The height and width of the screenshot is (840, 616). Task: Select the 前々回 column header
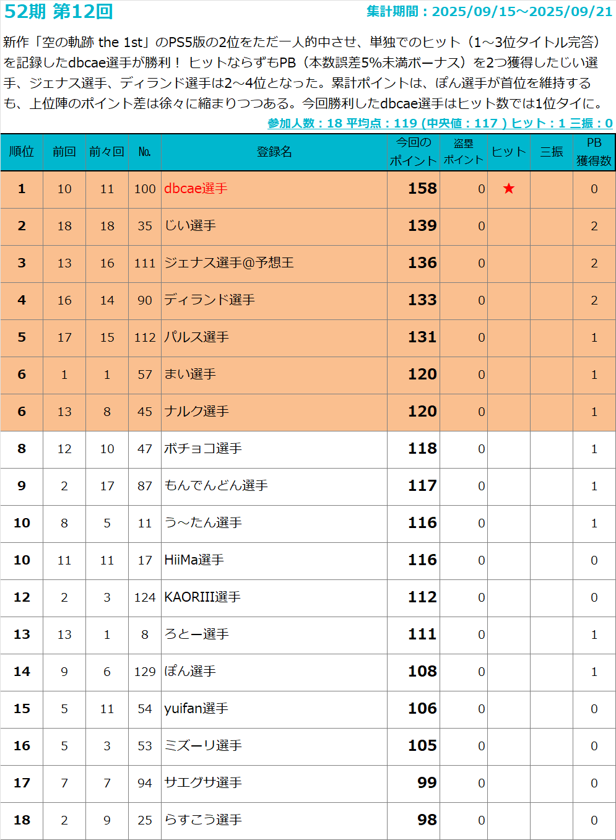106,152
